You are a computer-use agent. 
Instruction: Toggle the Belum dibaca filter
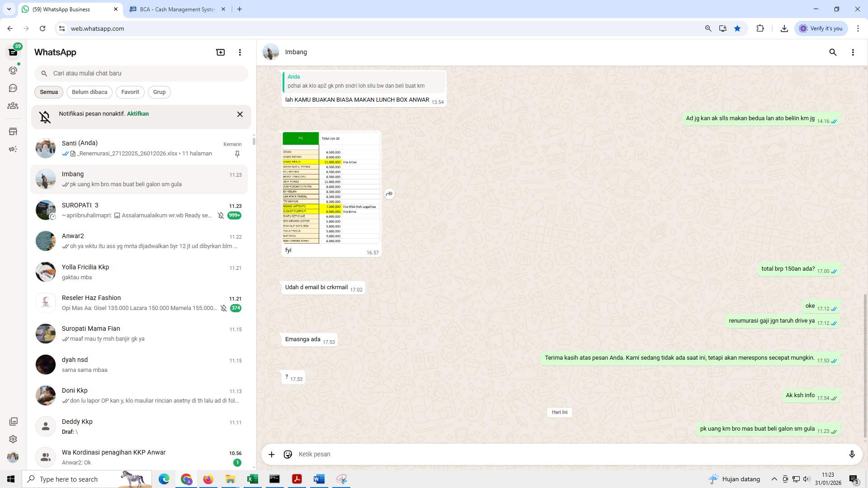89,92
